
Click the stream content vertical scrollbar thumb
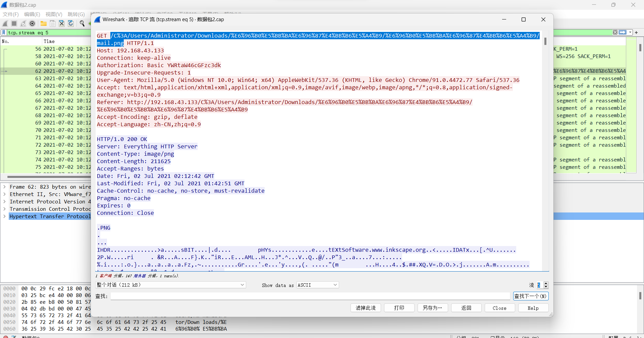(x=545, y=41)
